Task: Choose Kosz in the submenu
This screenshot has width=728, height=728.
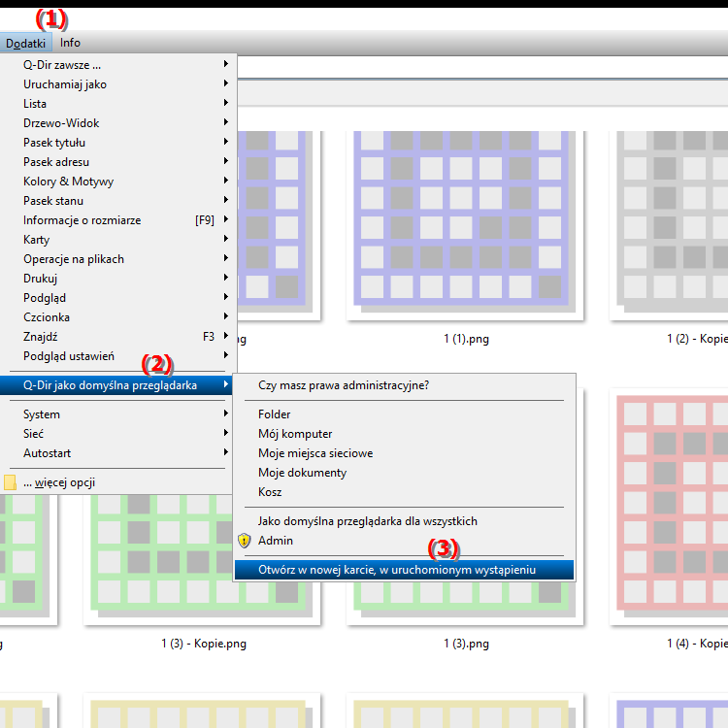Action: [404, 492]
